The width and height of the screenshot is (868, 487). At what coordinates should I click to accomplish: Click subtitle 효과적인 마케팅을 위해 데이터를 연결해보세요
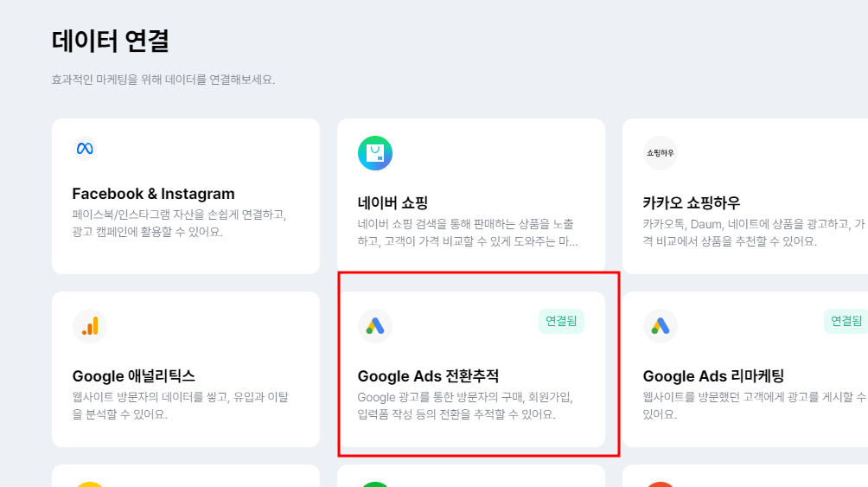pyautogui.click(x=163, y=80)
